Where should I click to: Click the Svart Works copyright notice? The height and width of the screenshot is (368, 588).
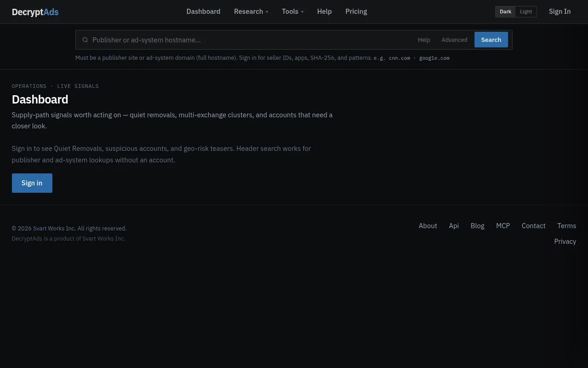click(x=69, y=229)
